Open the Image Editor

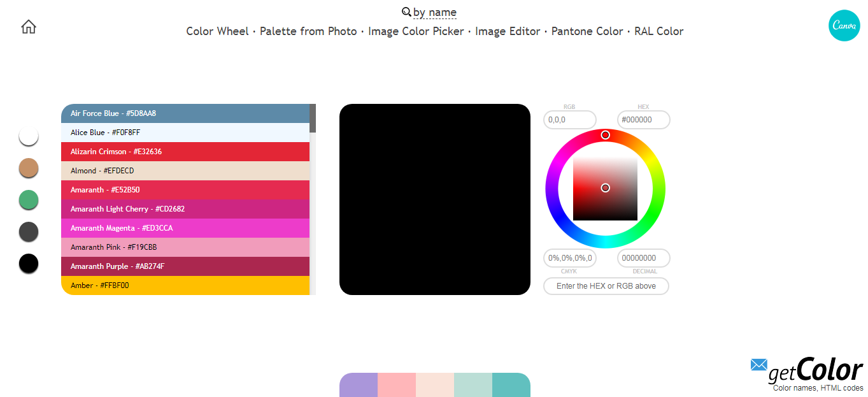508,31
